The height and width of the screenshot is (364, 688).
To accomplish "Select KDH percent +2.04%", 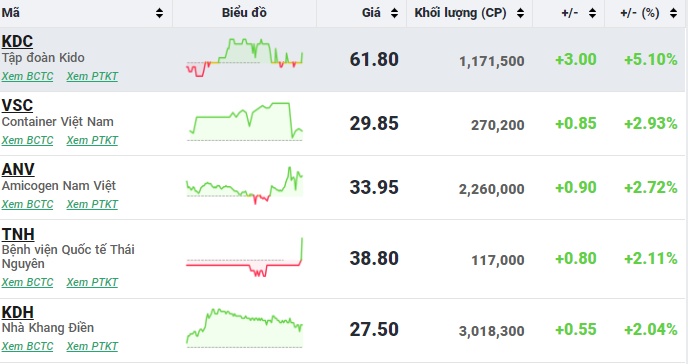I will click(x=651, y=330).
